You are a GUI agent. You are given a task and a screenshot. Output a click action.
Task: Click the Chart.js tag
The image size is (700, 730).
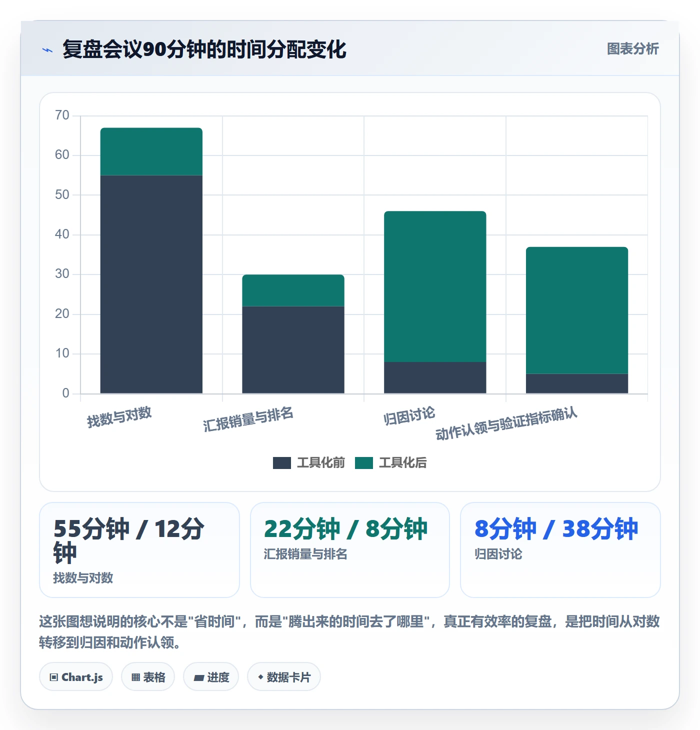tap(76, 677)
